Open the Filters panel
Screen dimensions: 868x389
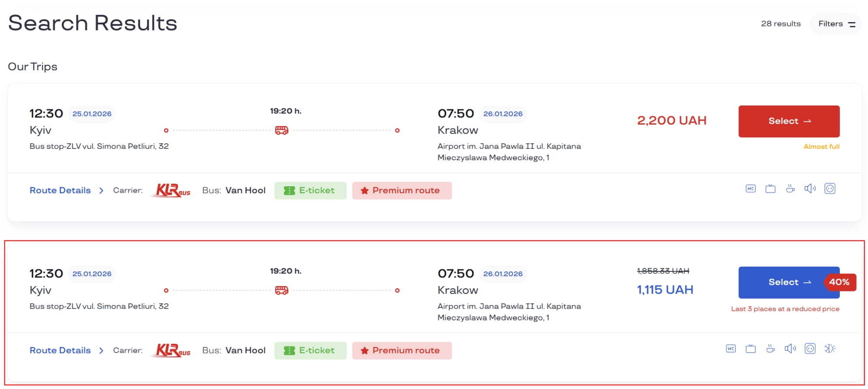tap(835, 23)
